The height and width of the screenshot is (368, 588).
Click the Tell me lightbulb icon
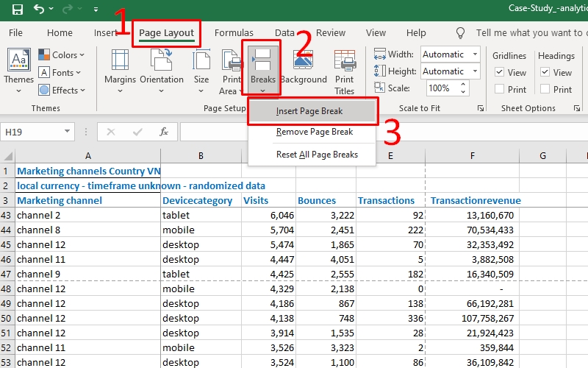click(x=461, y=33)
